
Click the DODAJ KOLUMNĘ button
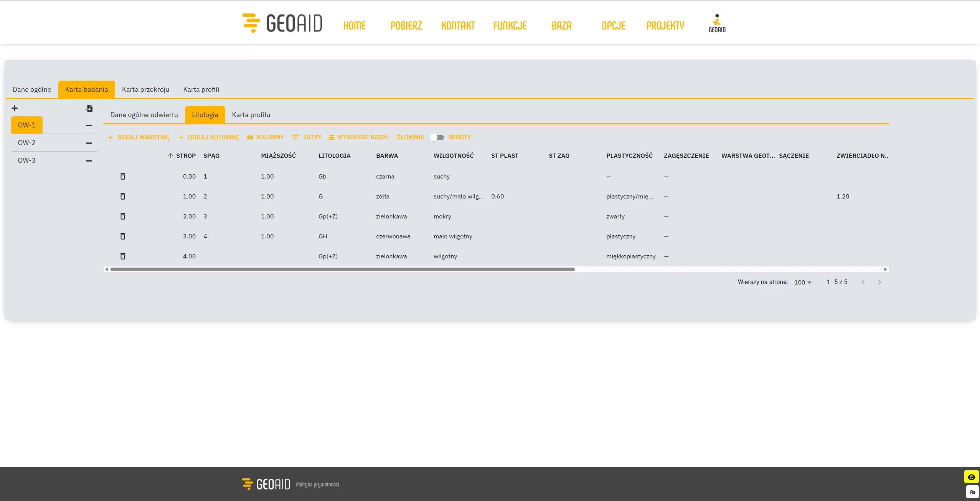click(209, 137)
